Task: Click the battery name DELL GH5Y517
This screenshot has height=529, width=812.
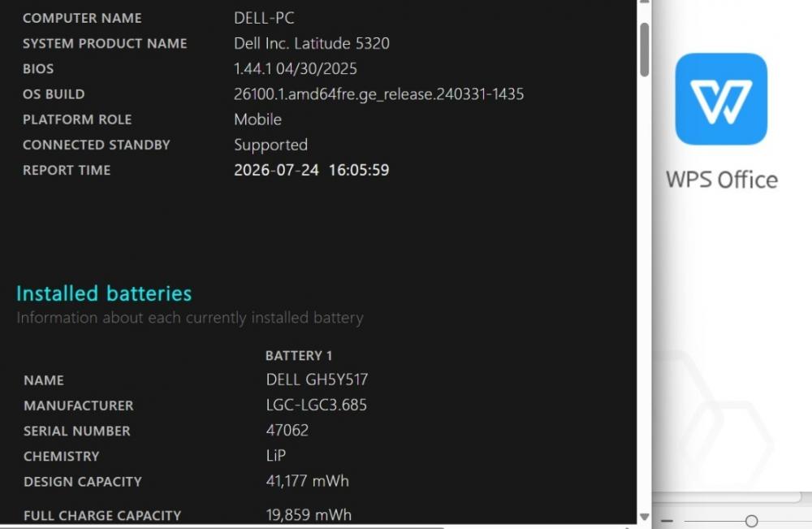Action: [x=317, y=379]
